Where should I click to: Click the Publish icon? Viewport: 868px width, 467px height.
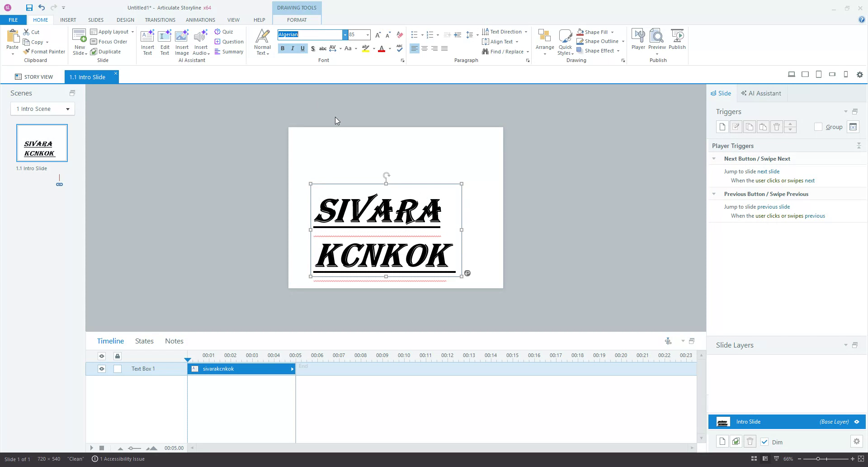click(677, 38)
